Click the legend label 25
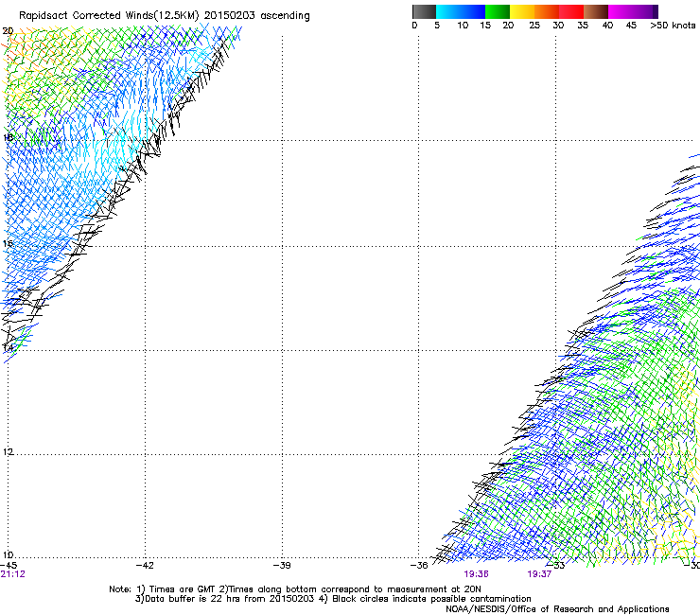The width and height of the screenshot is (700, 615). (x=534, y=26)
